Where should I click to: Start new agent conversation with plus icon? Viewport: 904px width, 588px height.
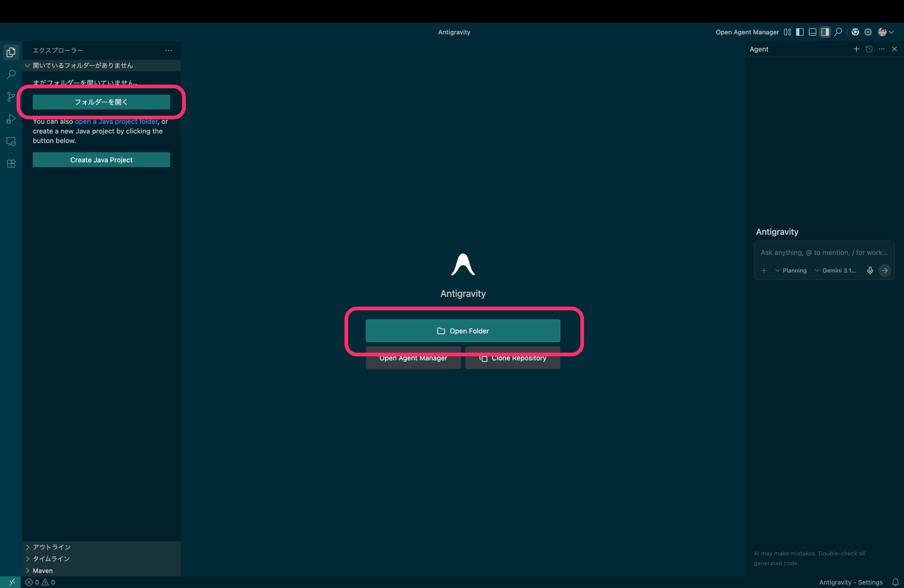click(856, 49)
